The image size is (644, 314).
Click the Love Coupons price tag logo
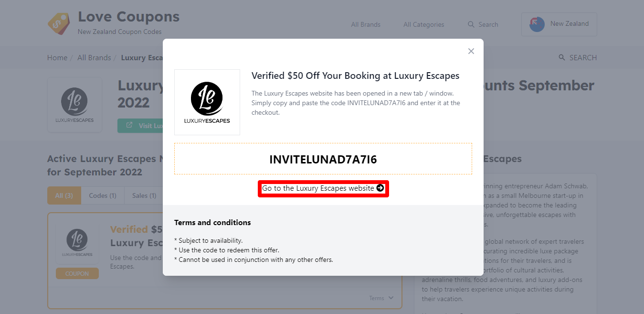tap(59, 23)
